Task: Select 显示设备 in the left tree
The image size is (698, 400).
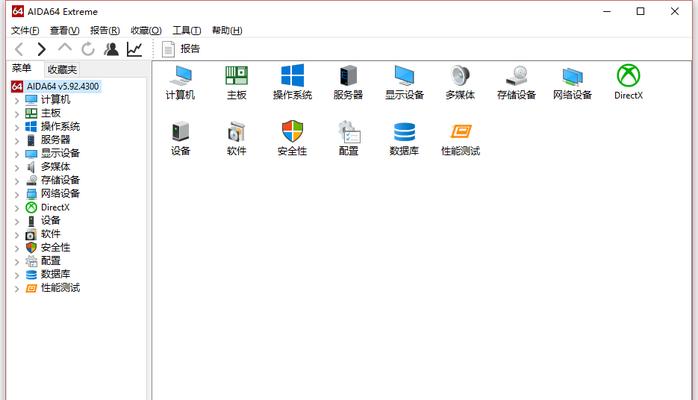Action: click(x=60, y=154)
